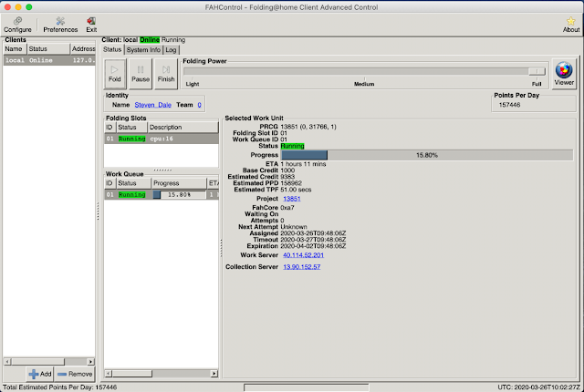The width and height of the screenshot is (584, 392).
Task: Click the green Running status in work unit
Action: click(292, 146)
